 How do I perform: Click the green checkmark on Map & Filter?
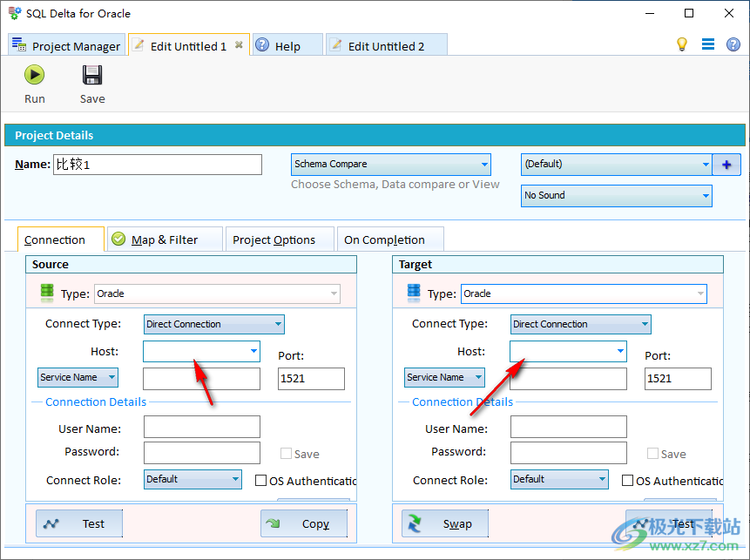pyautogui.click(x=118, y=239)
